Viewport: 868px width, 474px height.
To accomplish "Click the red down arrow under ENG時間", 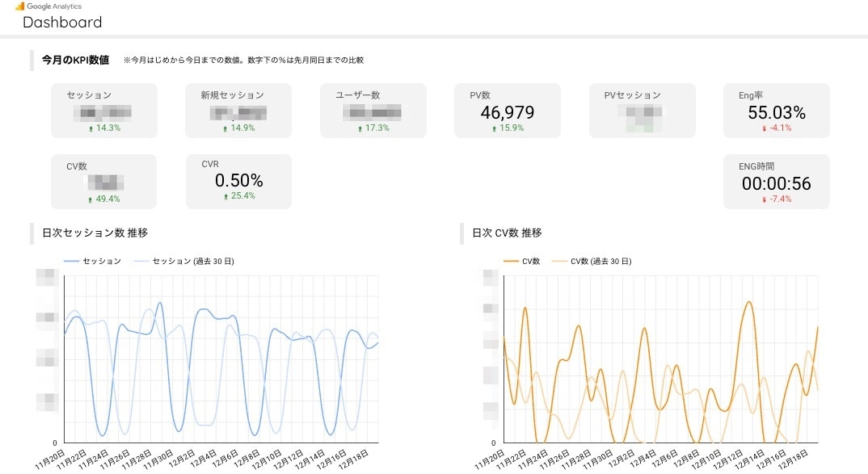I will click(765, 199).
